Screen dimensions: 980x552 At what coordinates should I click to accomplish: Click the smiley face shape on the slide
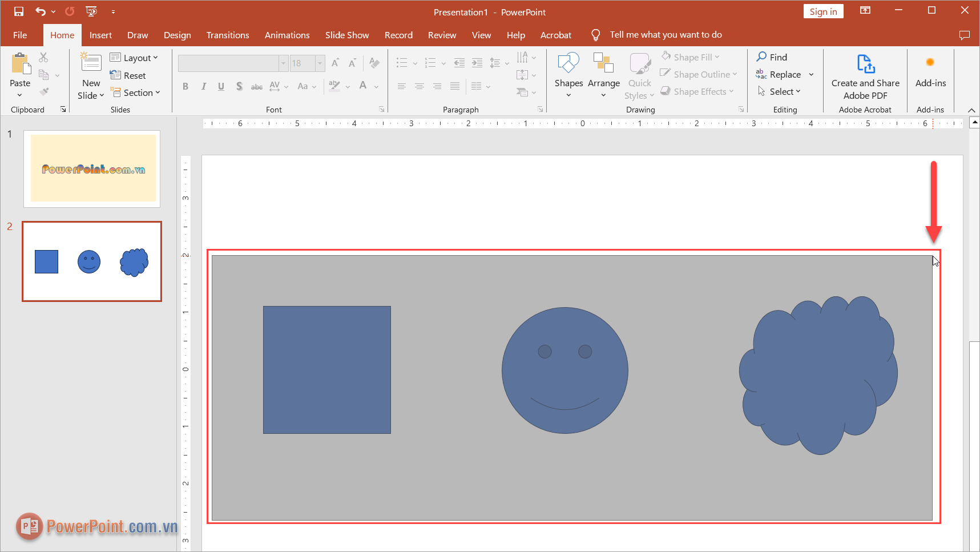tap(565, 370)
